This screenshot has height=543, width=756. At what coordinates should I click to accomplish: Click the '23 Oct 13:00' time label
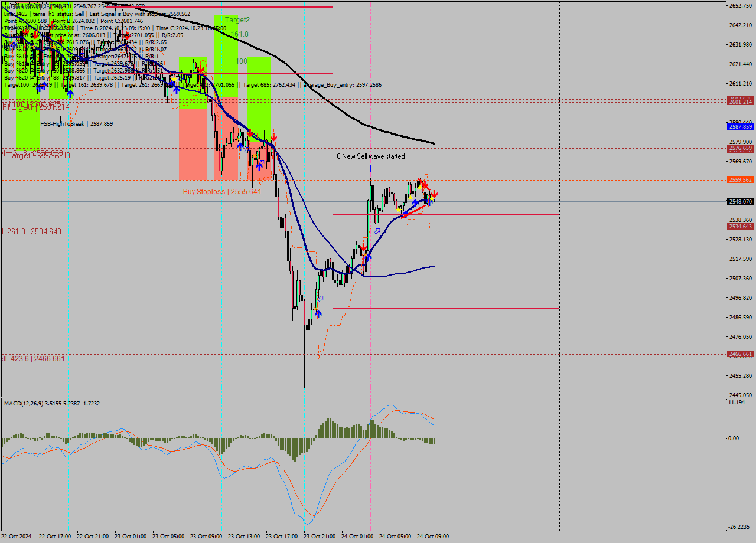tap(245, 536)
